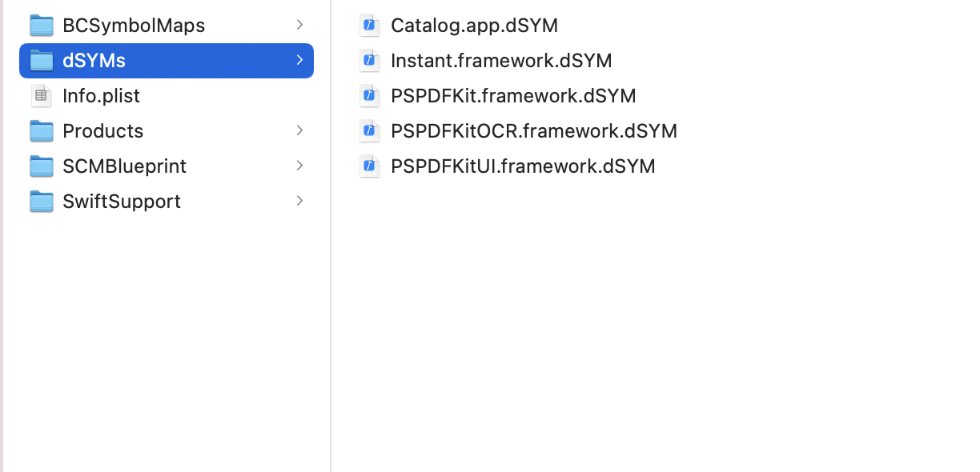
Task: Click the Instant.framework.dSYM document icon
Action: (369, 60)
